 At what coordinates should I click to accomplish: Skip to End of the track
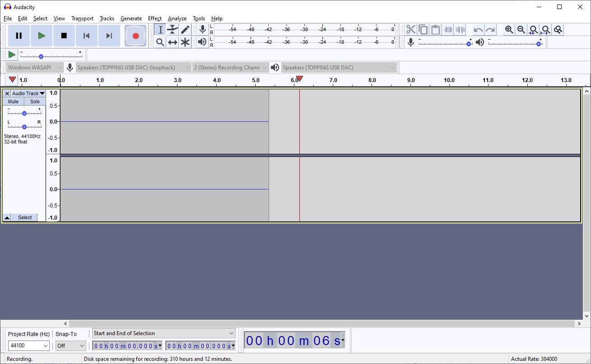[x=109, y=36]
